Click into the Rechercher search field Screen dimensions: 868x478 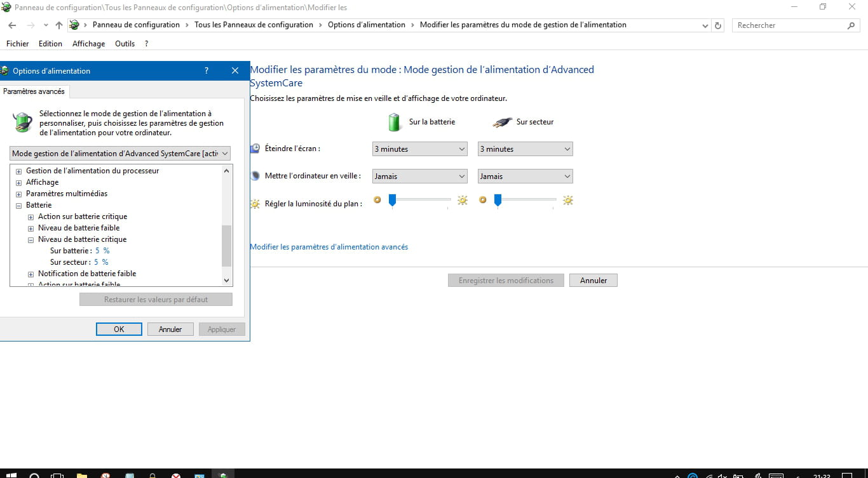pos(789,25)
